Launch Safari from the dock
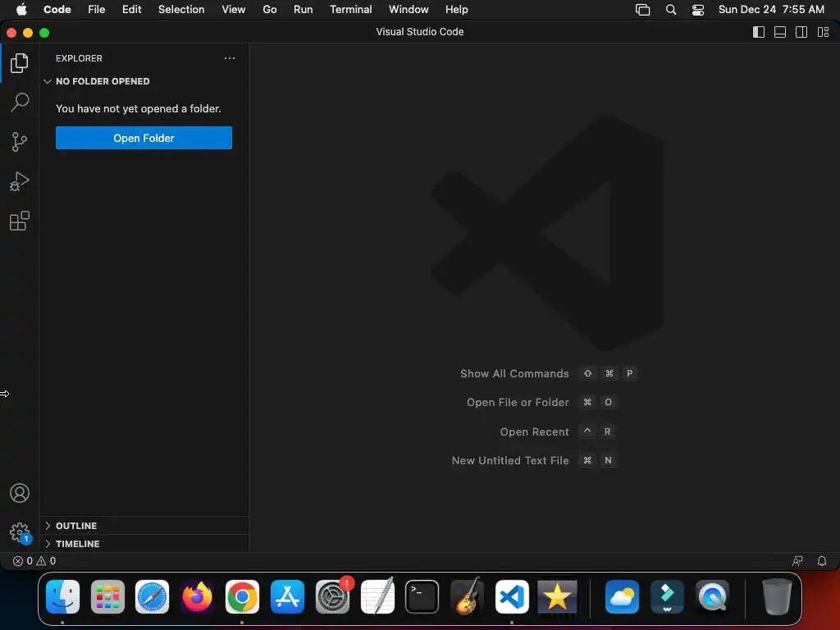The image size is (840, 630). (x=152, y=597)
